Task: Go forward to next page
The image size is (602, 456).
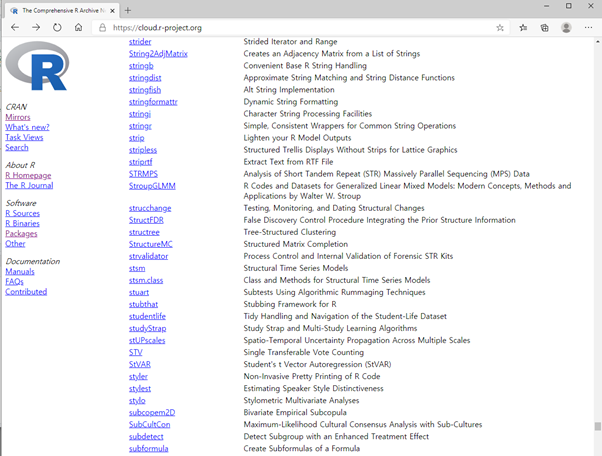Action: 36,28
